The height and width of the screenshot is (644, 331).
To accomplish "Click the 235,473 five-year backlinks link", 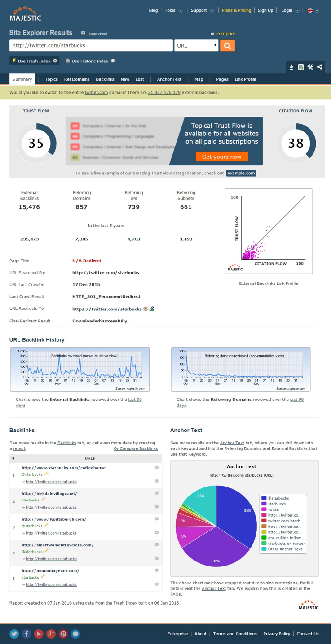I will pyautogui.click(x=29, y=239).
